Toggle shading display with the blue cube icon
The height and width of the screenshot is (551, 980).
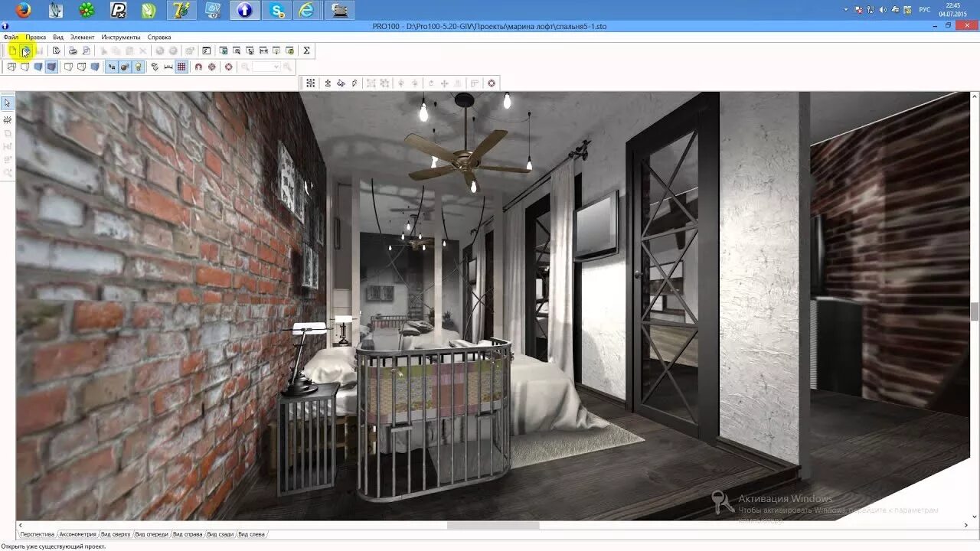(95, 67)
